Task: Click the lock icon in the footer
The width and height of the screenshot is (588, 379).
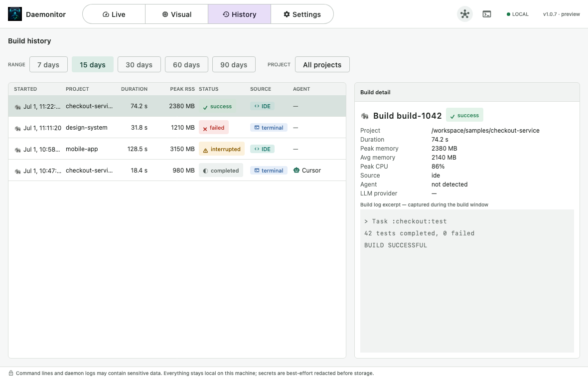Action: pos(11,373)
